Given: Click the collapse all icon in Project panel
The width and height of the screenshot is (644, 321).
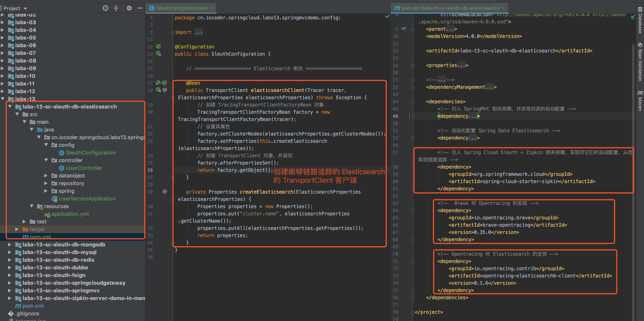Looking at the screenshot, I should [x=116, y=8].
